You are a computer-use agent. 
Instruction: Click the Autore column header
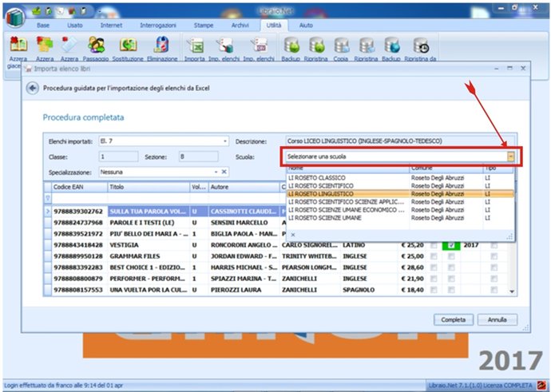coord(244,187)
